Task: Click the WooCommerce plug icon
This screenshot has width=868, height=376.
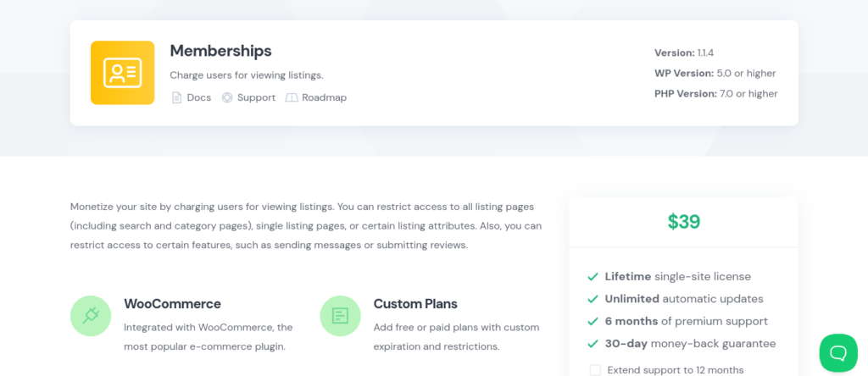Action: (91, 316)
